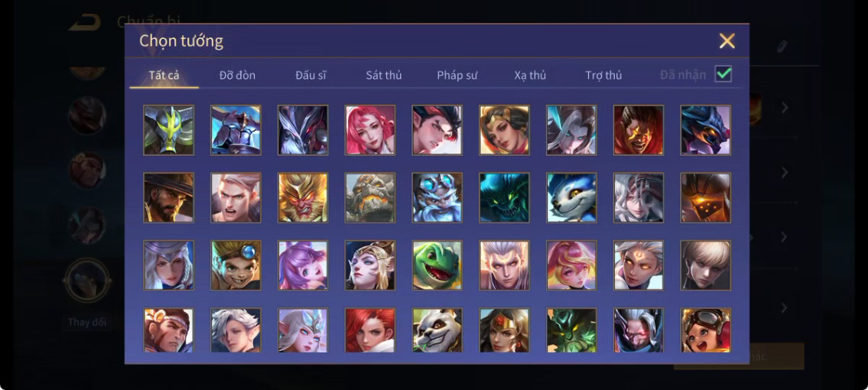Pick the golden monkey king hero
Screen dimensions: 868x390
pos(303,197)
